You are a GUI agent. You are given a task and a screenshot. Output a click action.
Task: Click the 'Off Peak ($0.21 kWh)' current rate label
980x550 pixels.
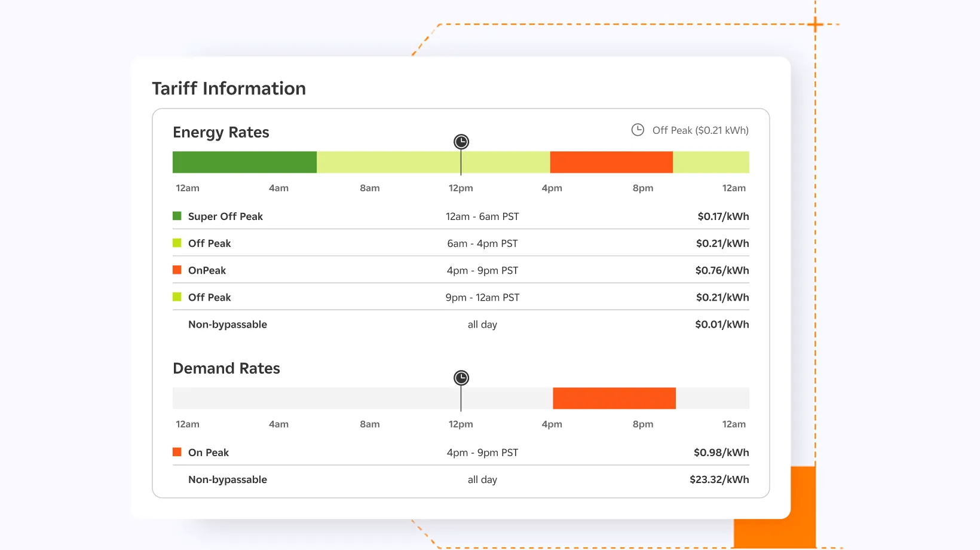click(700, 130)
